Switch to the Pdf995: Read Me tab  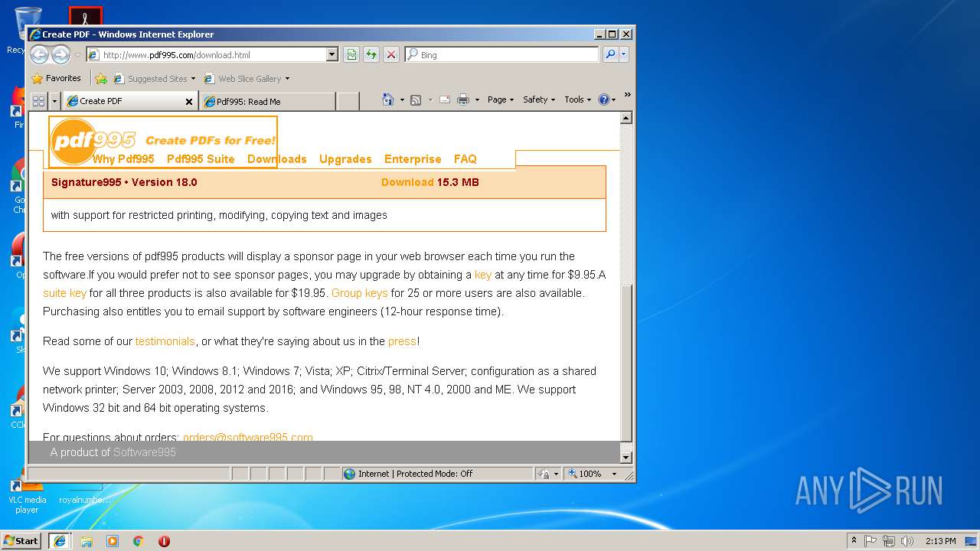[267, 101]
